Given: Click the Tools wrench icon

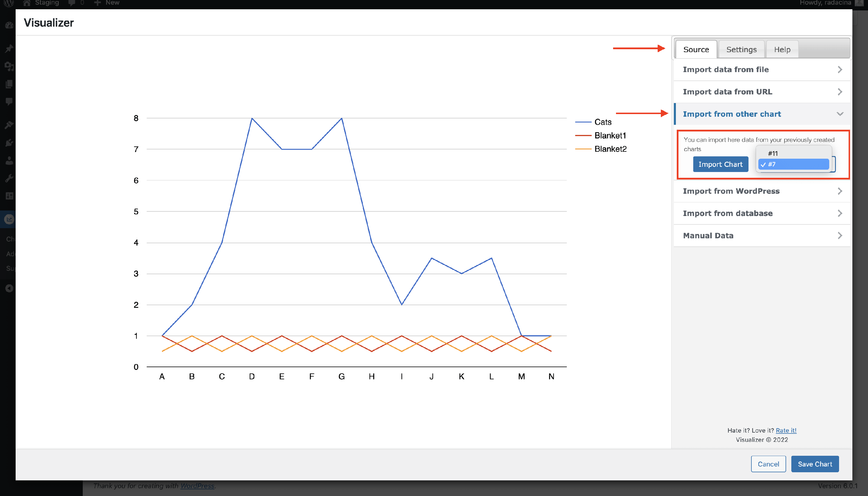Looking at the screenshot, I should tap(9, 178).
